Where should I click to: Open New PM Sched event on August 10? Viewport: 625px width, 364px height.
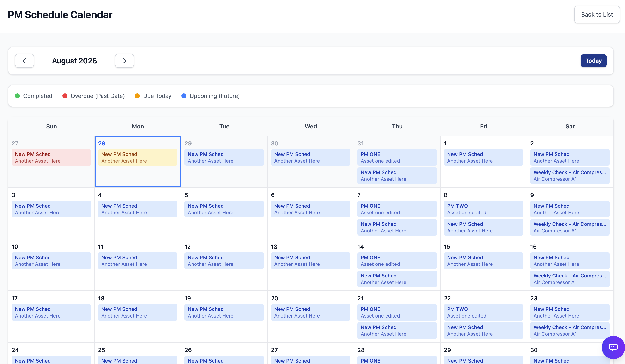point(51,261)
